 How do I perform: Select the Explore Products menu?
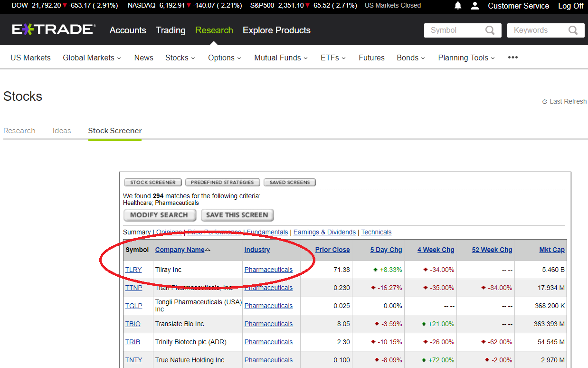pyautogui.click(x=276, y=30)
